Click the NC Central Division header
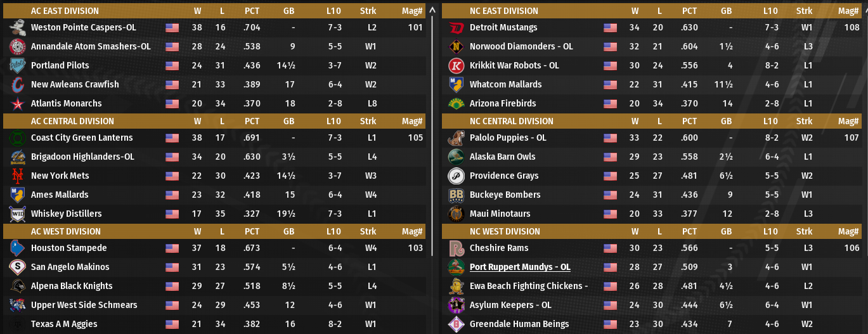Image resolution: width=868 pixels, height=334 pixels. click(x=511, y=121)
